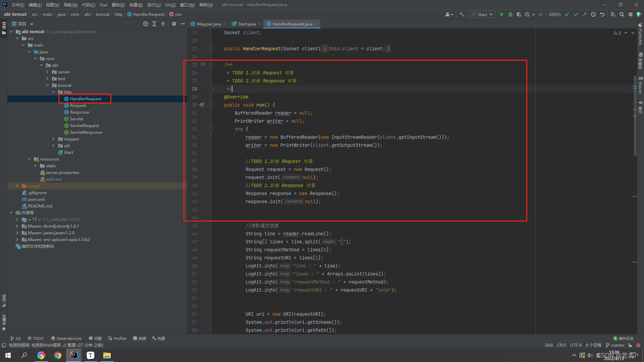Switch to the Mapper.java tab
The image size is (644, 362).
(208, 24)
